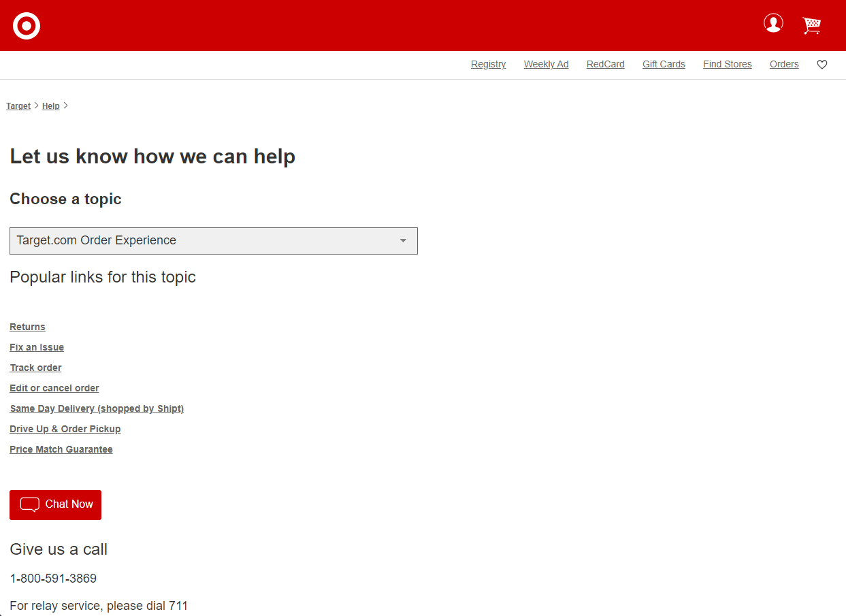Open the Track order link
846x616 pixels.
[x=35, y=368]
